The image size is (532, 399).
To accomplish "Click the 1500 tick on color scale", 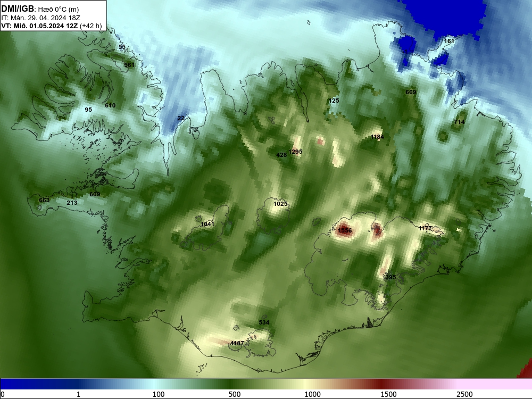I will (x=388, y=394).
